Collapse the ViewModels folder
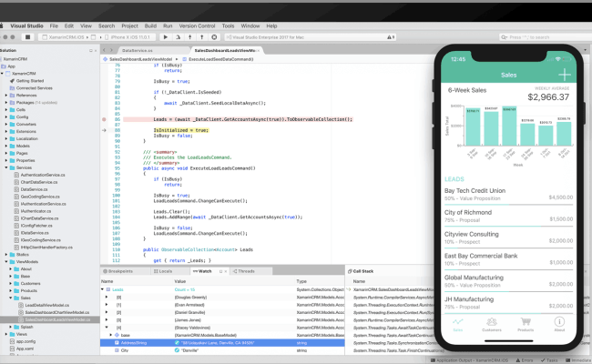 (x=6, y=262)
